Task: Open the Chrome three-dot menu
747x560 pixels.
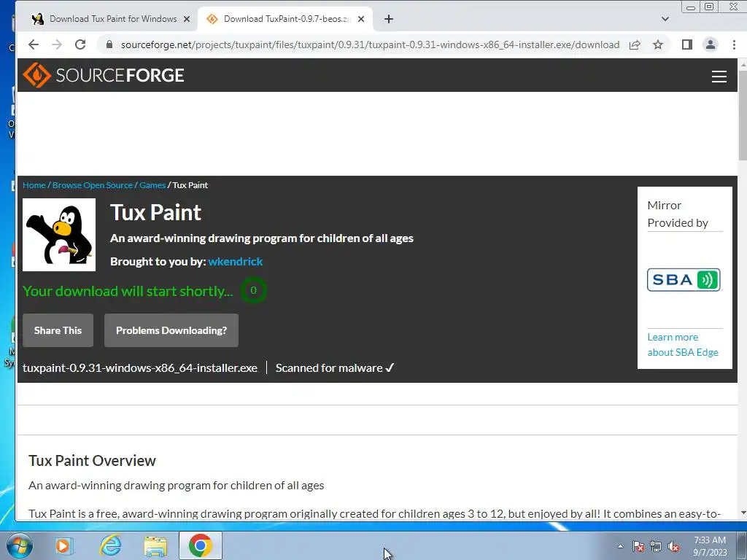Action: pyautogui.click(x=734, y=44)
